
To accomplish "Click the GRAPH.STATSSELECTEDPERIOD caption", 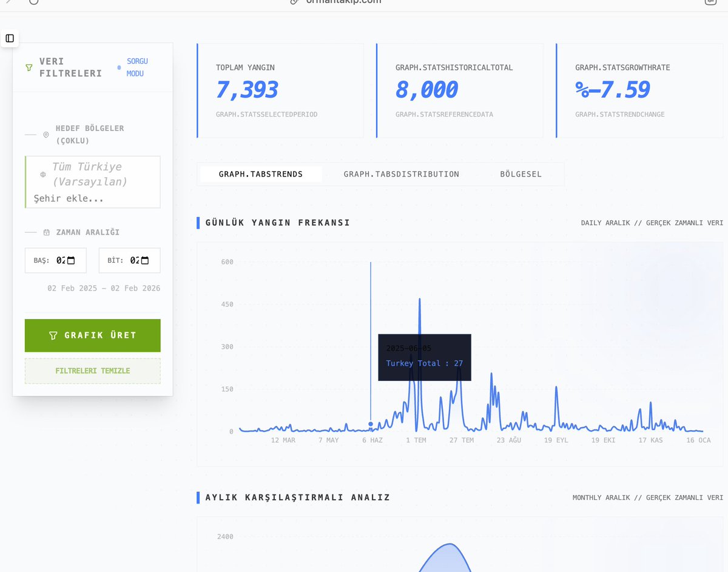I will 266,114.
